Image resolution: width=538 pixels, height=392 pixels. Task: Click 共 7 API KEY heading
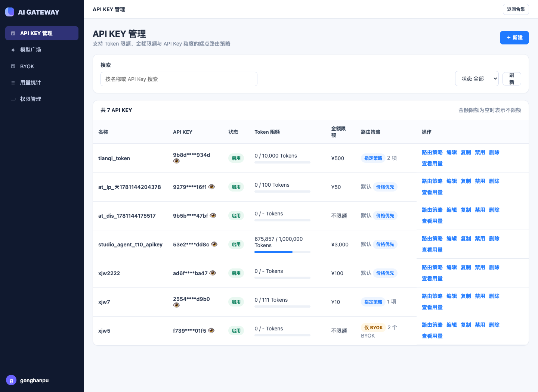(x=116, y=110)
